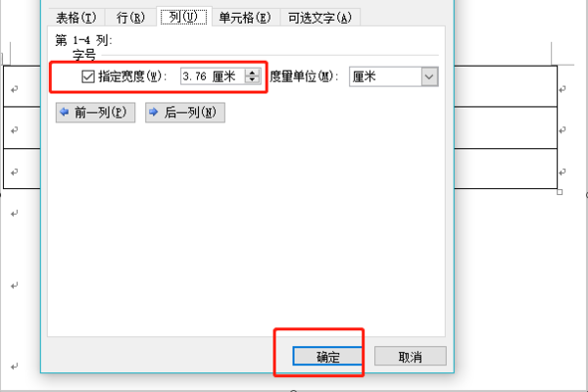Image resolution: width=588 pixels, height=392 pixels.
Task: Cancel the dialog with 取消
Action: click(411, 356)
